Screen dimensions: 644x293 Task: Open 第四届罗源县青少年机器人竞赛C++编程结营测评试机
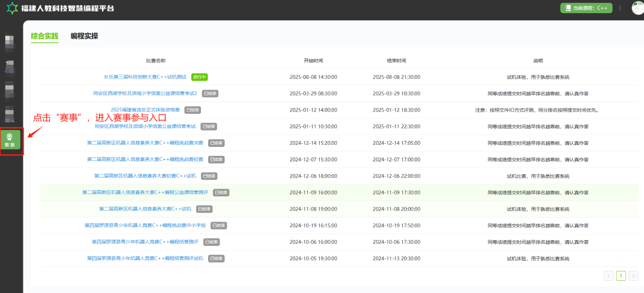tap(145, 259)
